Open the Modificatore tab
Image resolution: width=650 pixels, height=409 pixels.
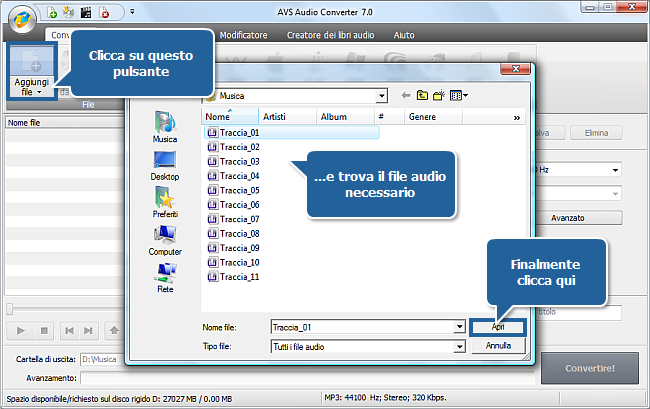click(x=243, y=35)
